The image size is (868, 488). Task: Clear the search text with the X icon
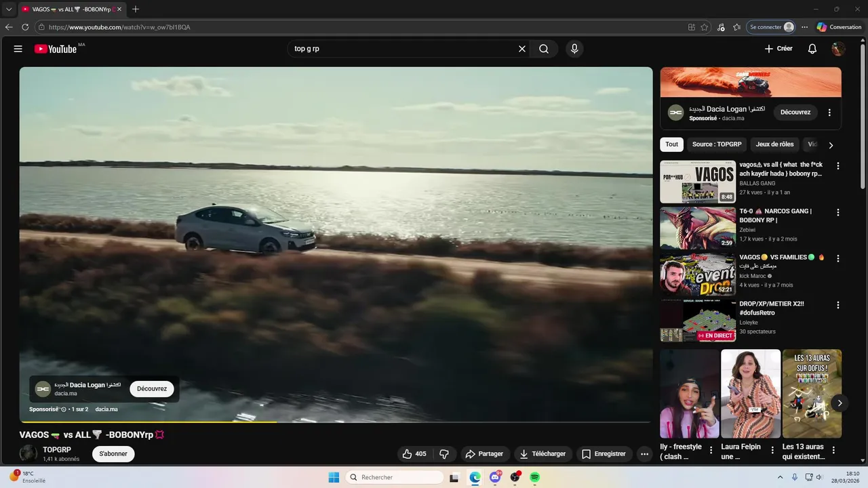522,49
